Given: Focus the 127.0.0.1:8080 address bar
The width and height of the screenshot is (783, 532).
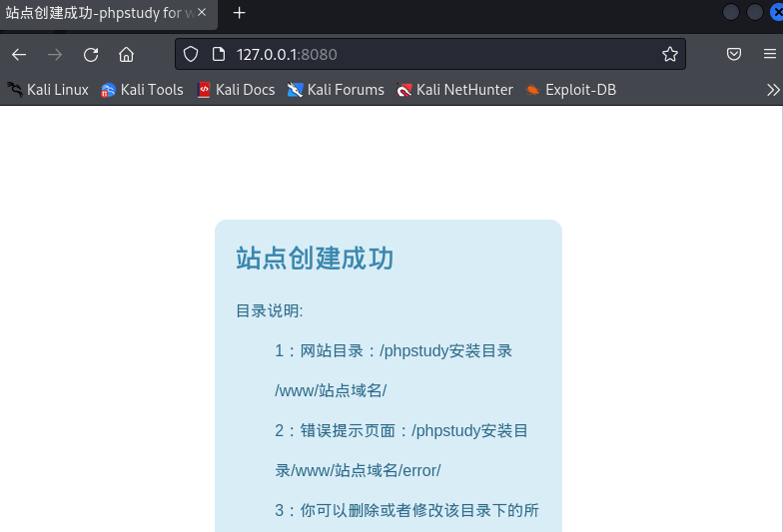Looking at the screenshot, I should (x=429, y=54).
